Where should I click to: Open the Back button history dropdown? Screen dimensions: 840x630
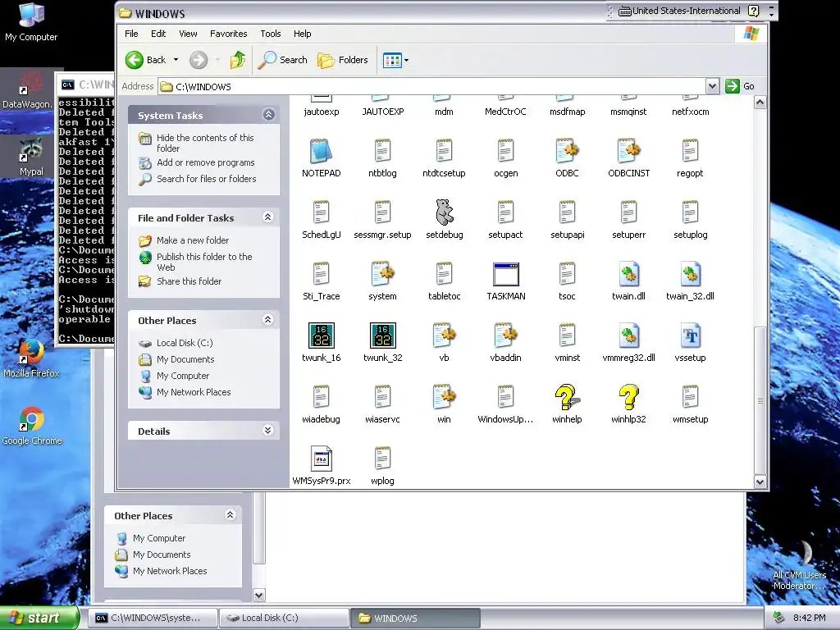point(176,59)
